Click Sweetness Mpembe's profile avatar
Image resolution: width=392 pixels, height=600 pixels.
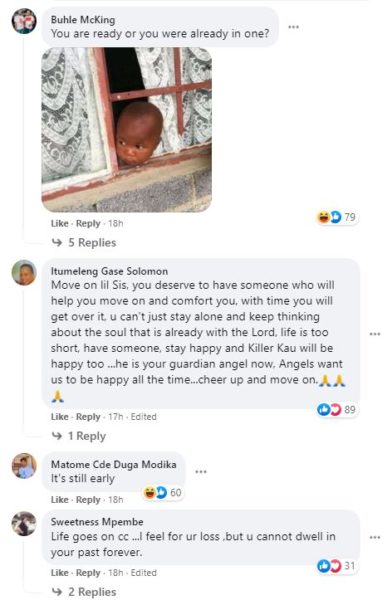[24, 523]
